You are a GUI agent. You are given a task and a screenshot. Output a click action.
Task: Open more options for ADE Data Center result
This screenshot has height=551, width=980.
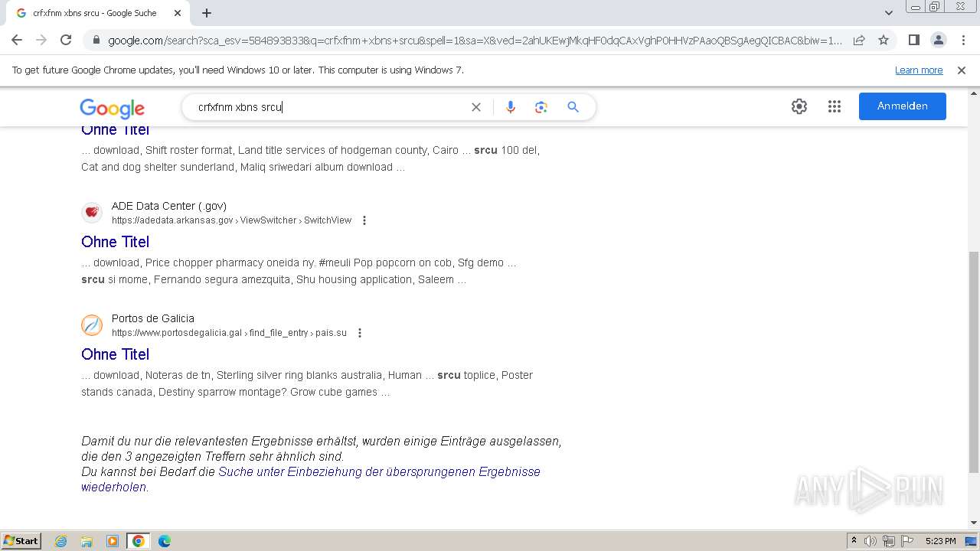[x=364, y=220]
